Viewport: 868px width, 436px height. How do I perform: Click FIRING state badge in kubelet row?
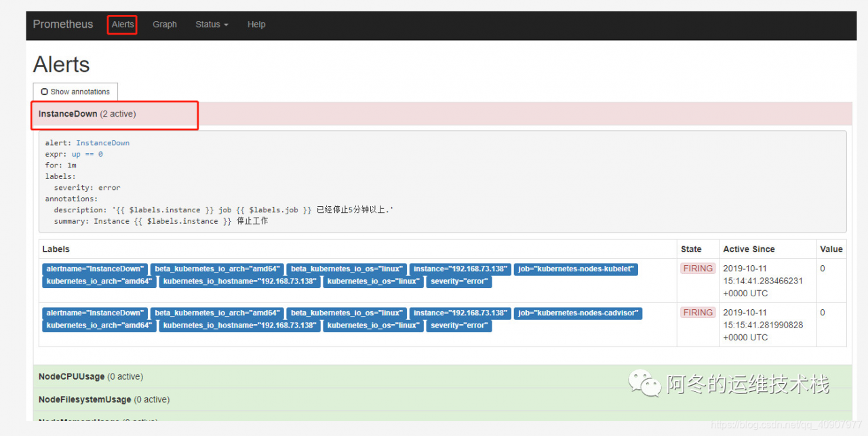pyautogui.click(x=698, y=269)
